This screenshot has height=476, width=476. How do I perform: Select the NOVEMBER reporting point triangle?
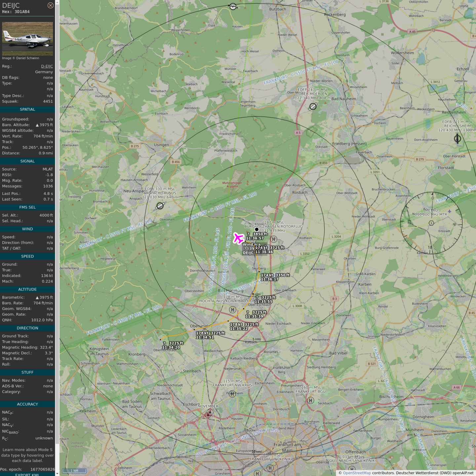209,414
